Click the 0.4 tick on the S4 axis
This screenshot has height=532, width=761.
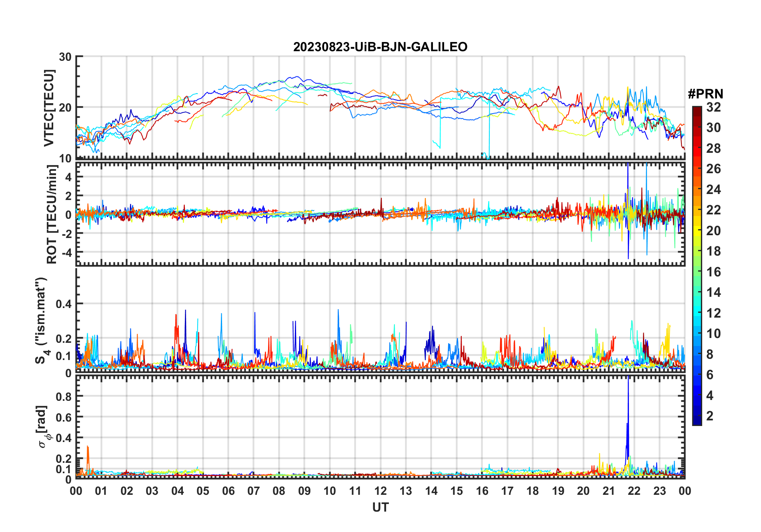64,304
